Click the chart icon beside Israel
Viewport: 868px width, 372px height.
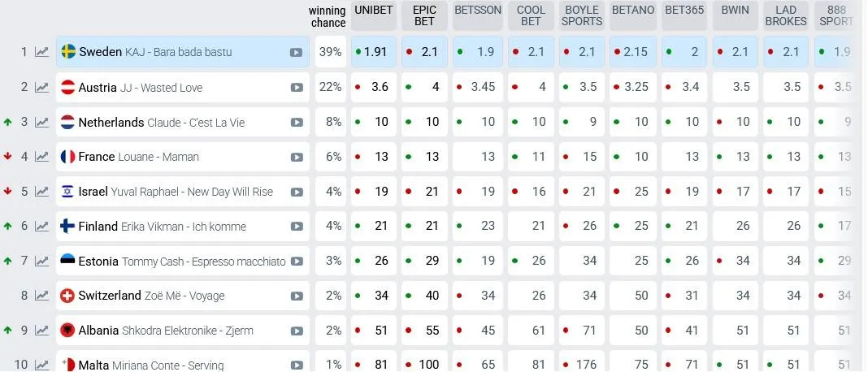[x=41, y=192]
